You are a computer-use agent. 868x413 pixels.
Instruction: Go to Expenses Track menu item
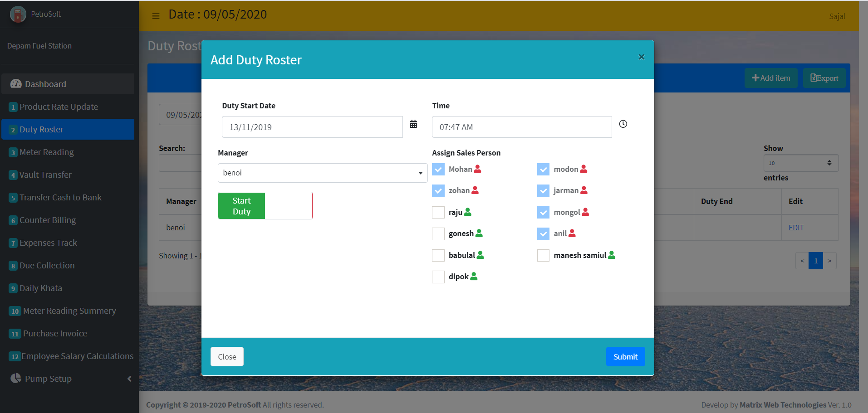pos(48,243)
